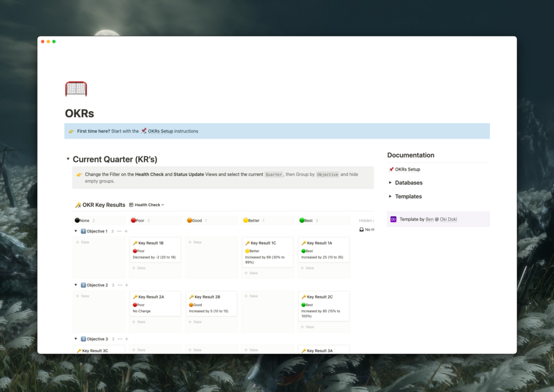Screen dimensions: 554x392
Task: Click the "Decreased by -2 (20 to 18)" text
Action: [154, 257]
